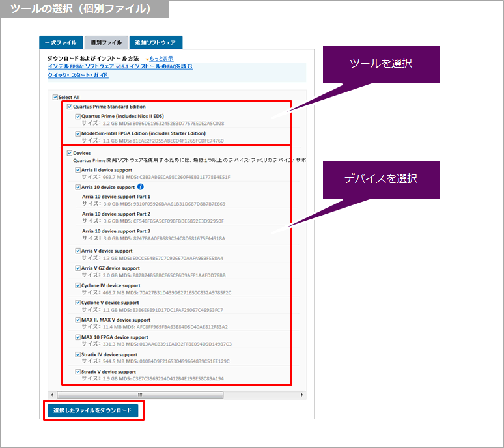Click the Arria 10 device support Part 1 text

[x=116, y=197]
